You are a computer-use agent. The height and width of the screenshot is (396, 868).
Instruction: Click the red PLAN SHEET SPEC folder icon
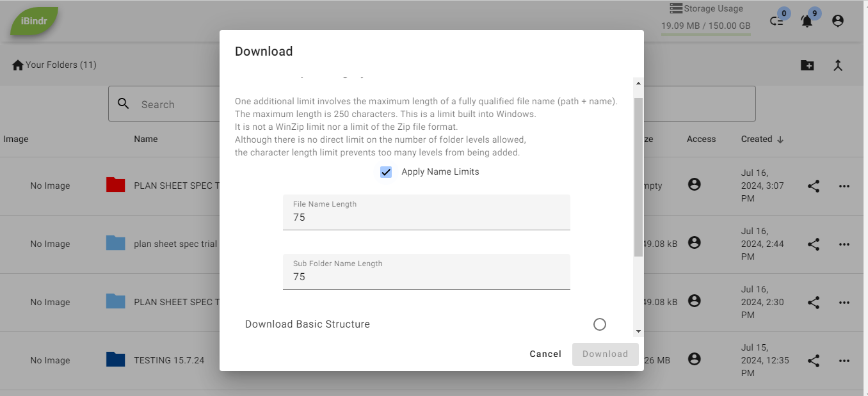coord(115,186)
